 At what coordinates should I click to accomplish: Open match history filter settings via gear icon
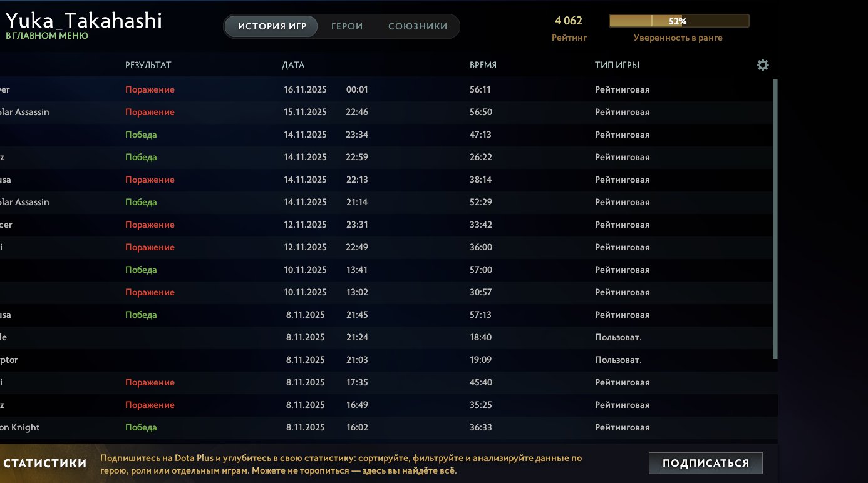tap(762, 64)
